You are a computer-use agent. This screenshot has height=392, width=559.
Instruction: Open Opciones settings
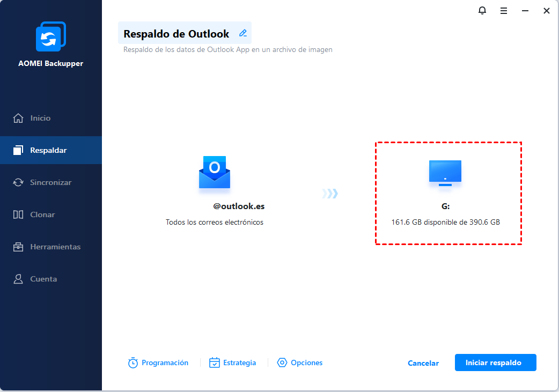(x=299, y=363)
